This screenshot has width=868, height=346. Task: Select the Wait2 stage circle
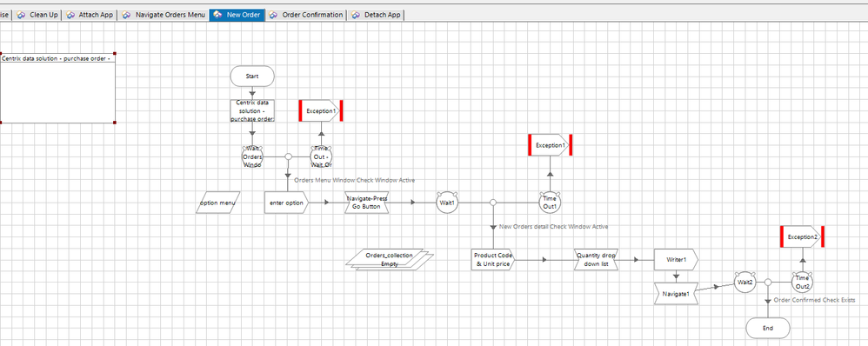[744, 282]
